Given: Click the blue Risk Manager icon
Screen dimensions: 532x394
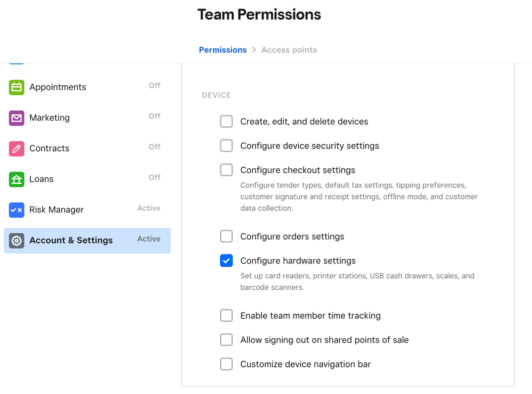Looking at the screenshot, I should tap(17, 210).
